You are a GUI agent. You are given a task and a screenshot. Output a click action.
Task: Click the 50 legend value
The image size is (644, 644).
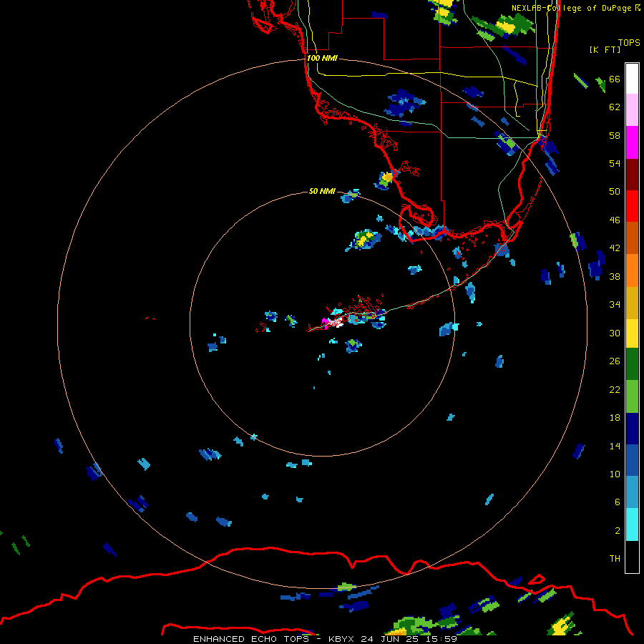[615, 192]
